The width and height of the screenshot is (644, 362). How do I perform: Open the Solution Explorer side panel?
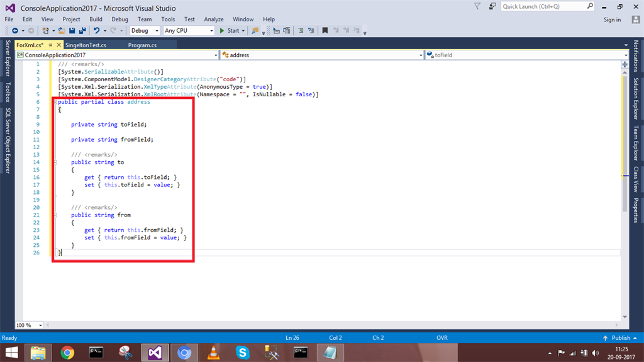coord(636,98)
